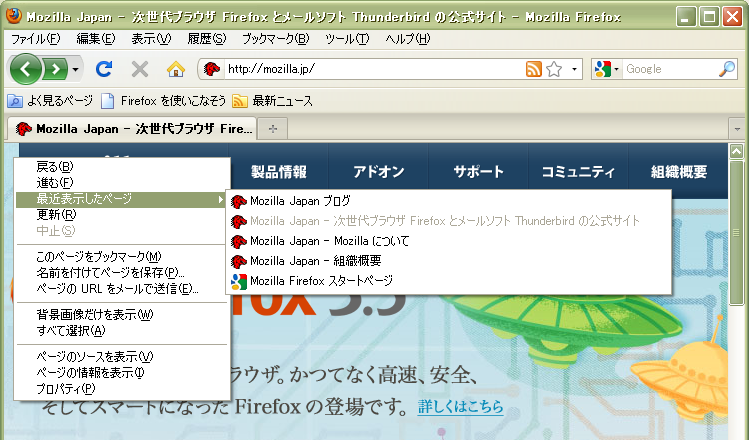Choose プロパティ(P) in context menu

tap(122, 389)
